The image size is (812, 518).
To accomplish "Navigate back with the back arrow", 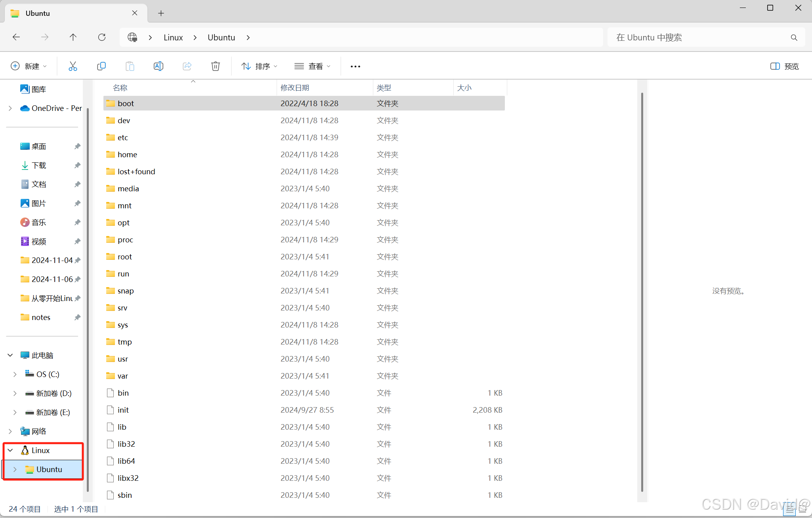I will (x=16, y=37).
